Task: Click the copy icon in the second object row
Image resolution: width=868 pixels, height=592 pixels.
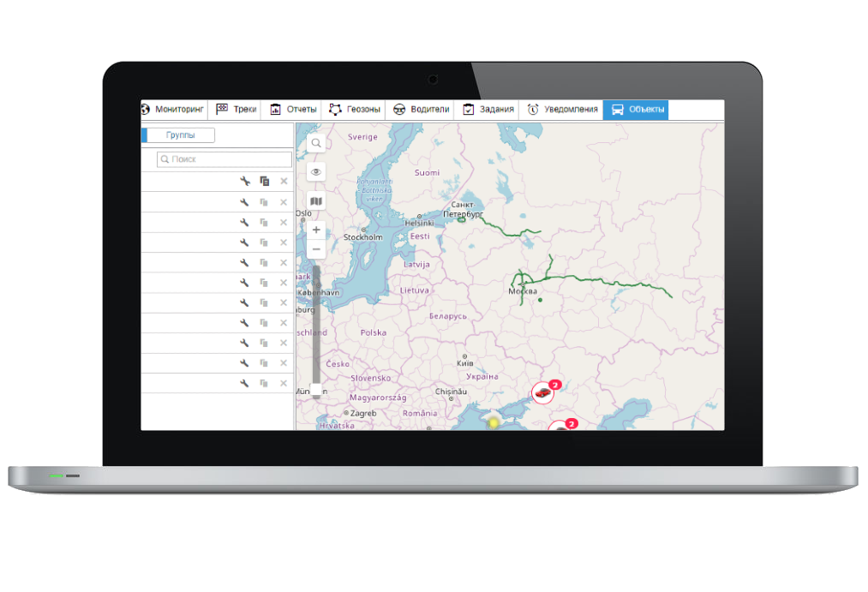Action: tap(264, 202)
